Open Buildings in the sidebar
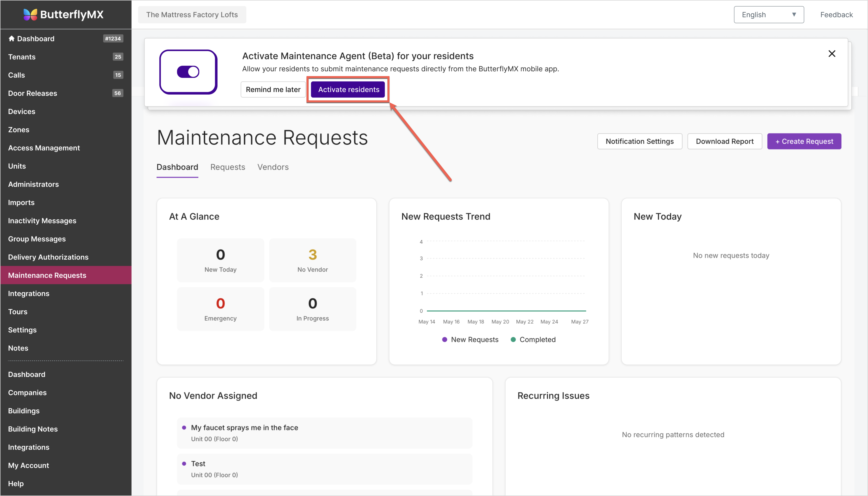Screen dimensions: 868x496 click(66, 411)
